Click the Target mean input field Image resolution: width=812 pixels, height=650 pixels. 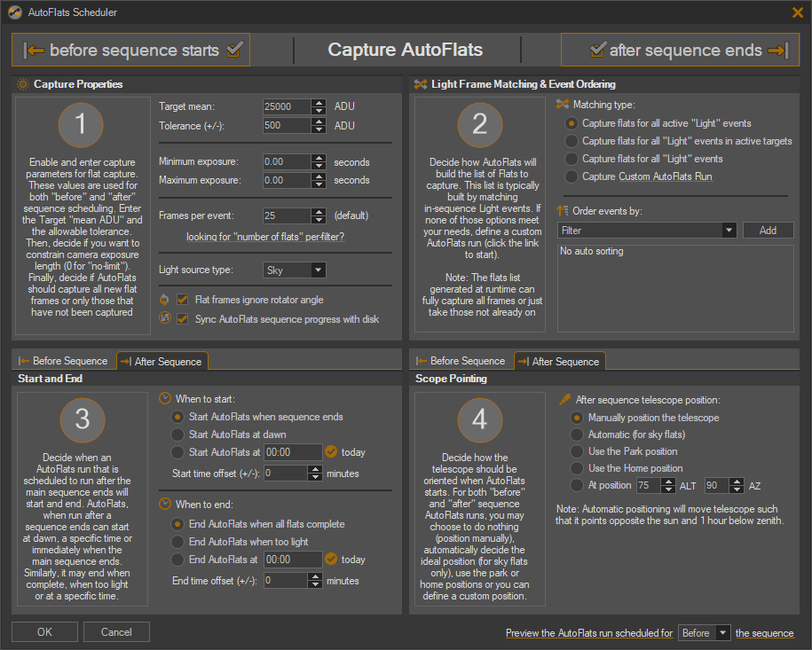288,106
